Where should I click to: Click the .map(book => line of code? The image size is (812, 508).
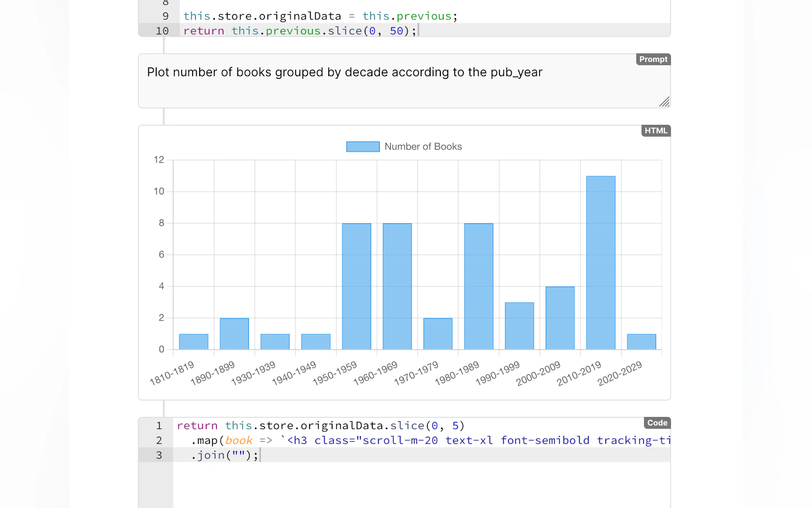coord(232,440)
